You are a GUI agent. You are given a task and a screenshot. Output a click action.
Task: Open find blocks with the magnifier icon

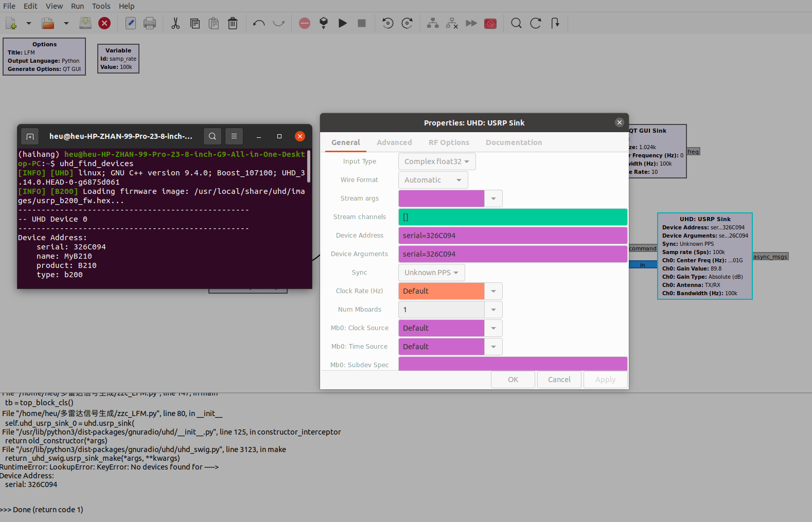click(516, 23)
